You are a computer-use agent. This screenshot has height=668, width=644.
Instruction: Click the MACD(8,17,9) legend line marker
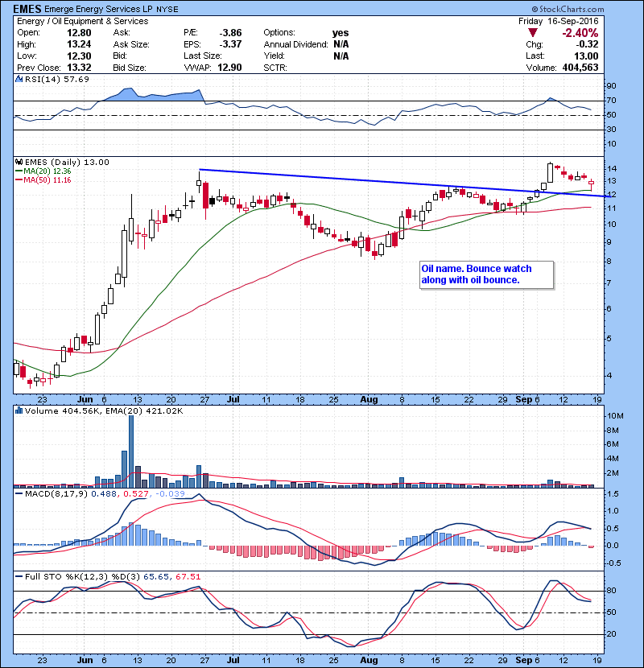click(x=19, y=493)
